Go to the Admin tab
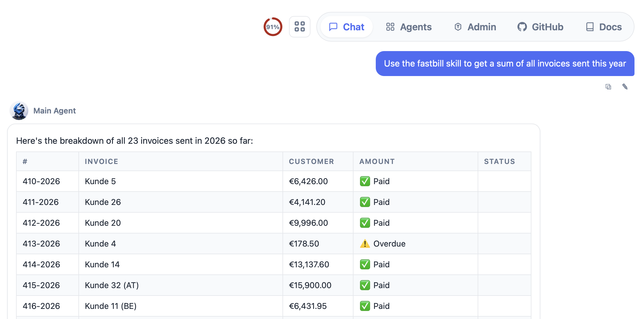 475,27
